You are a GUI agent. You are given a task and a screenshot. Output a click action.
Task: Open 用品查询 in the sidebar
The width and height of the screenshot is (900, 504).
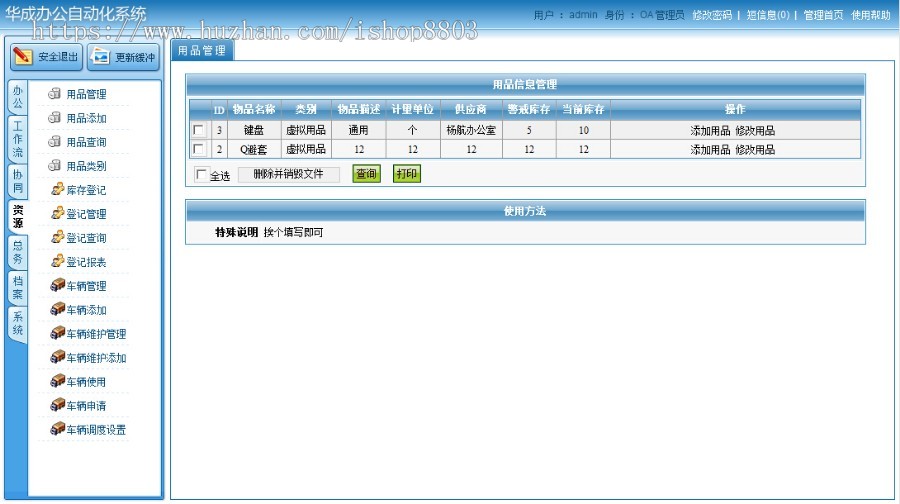87,142
